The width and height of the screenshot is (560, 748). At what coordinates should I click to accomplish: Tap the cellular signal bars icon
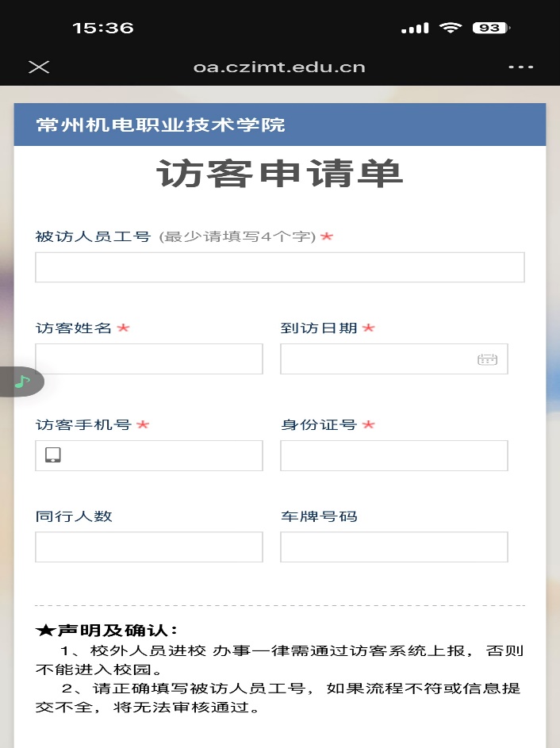click(415, 29)
